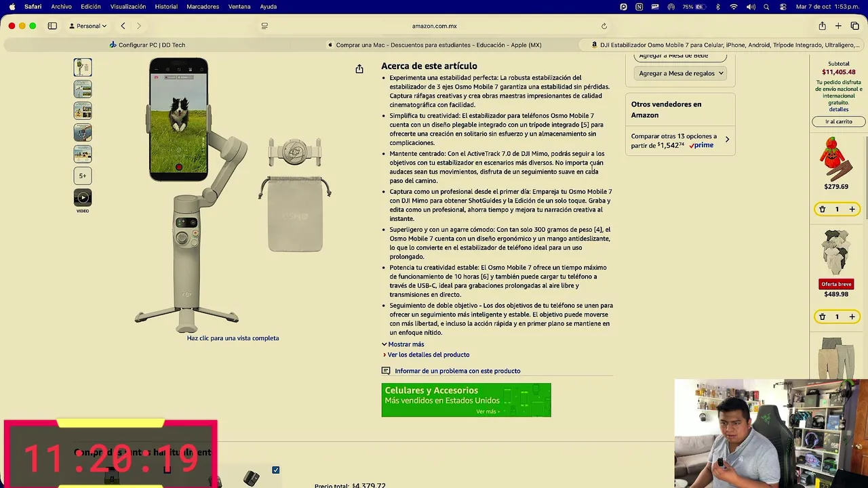
Task: Click 'Informar de un problema con este producto'
Action: (457, 371)
